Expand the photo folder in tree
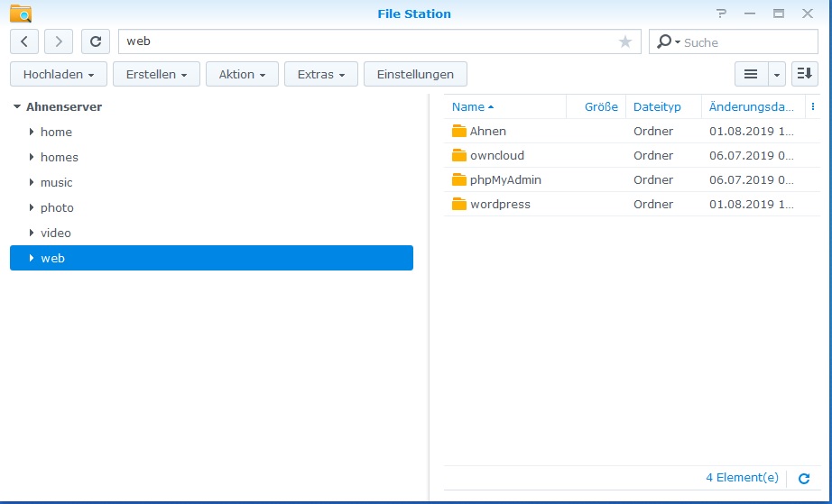Viewport: 832px width, 504px height. point(32,207)
